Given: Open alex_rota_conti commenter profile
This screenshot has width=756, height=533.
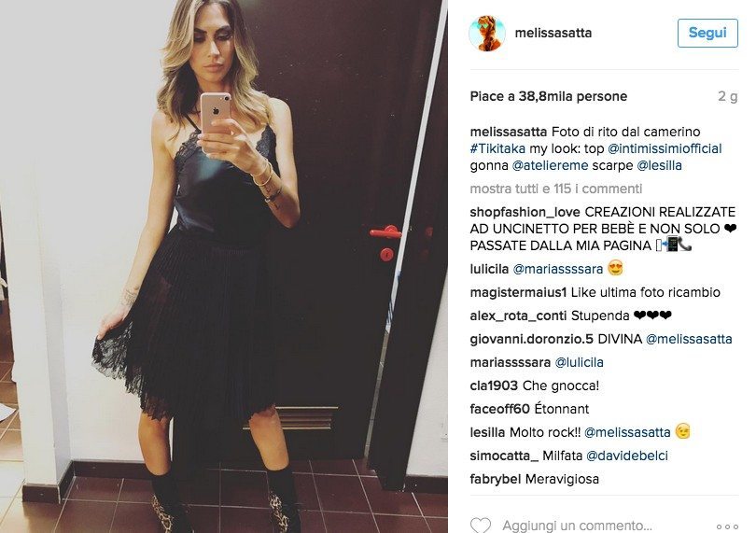Looking at the screenshot, I should 518,316.
